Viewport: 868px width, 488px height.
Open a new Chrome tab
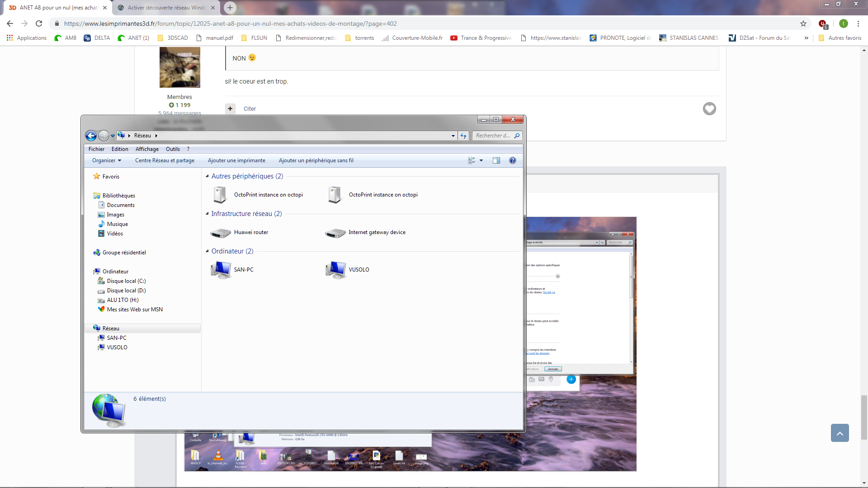[230, 8]
